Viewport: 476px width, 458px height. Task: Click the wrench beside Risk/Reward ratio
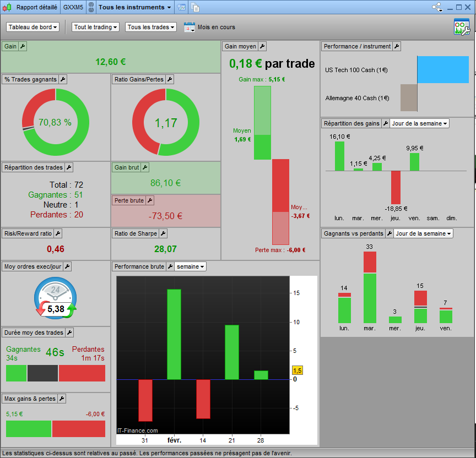(58, 233)
